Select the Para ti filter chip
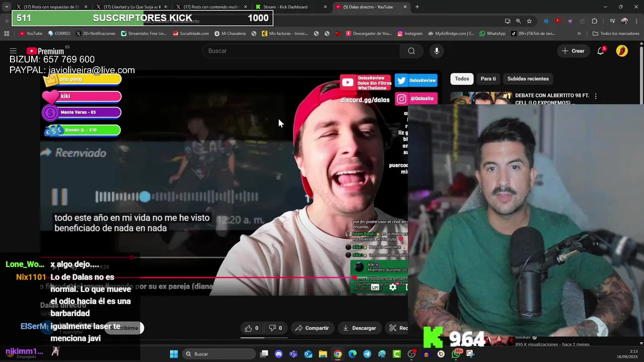Screen dimensions: 644x362 [488, 78]
